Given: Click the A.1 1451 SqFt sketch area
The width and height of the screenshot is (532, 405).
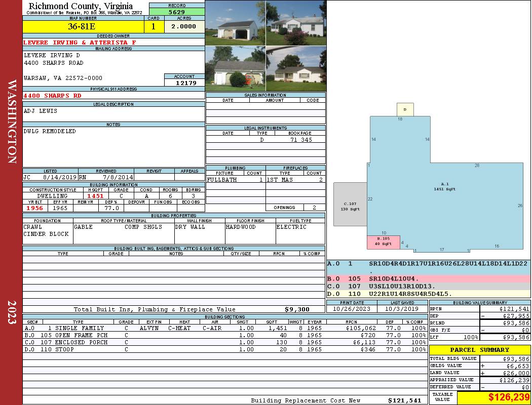Looking at the screenshot, I should click(x=444, y=187).
